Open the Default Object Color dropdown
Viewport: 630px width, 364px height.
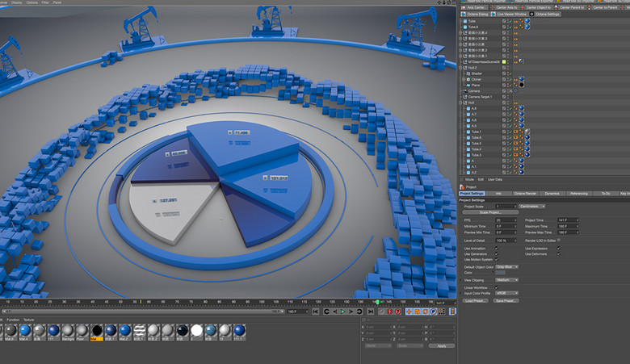[506, 266]
